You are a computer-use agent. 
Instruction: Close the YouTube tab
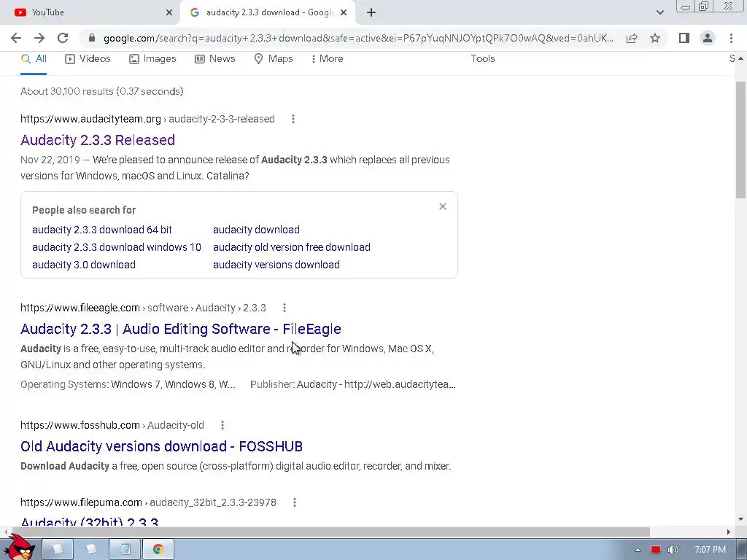coord(169,12)
